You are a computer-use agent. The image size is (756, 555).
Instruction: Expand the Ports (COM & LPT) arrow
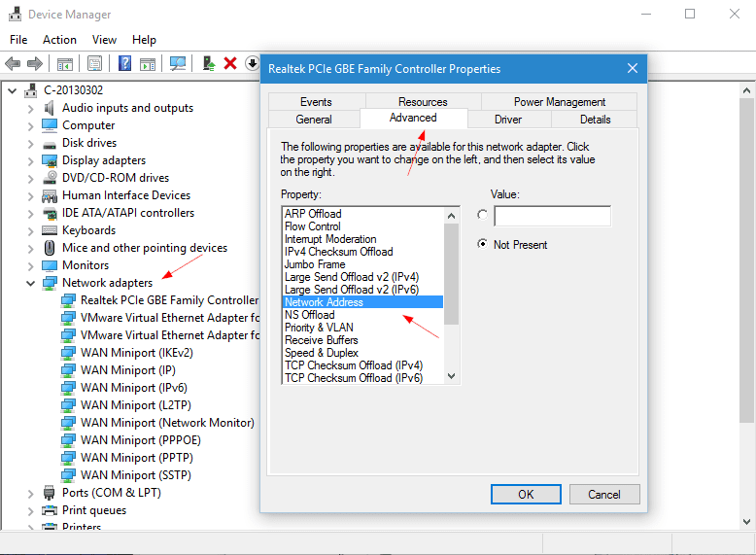pos(30,494)
